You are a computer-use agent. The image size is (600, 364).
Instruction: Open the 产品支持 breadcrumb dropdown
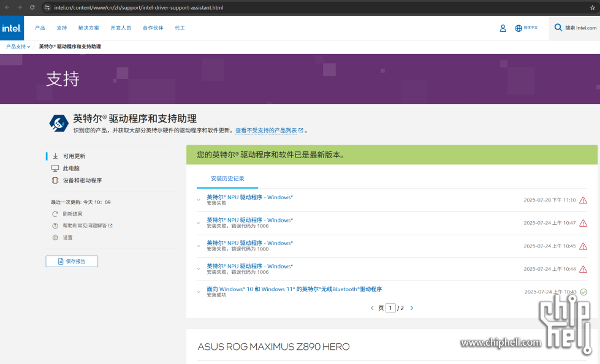pos(18,47)
